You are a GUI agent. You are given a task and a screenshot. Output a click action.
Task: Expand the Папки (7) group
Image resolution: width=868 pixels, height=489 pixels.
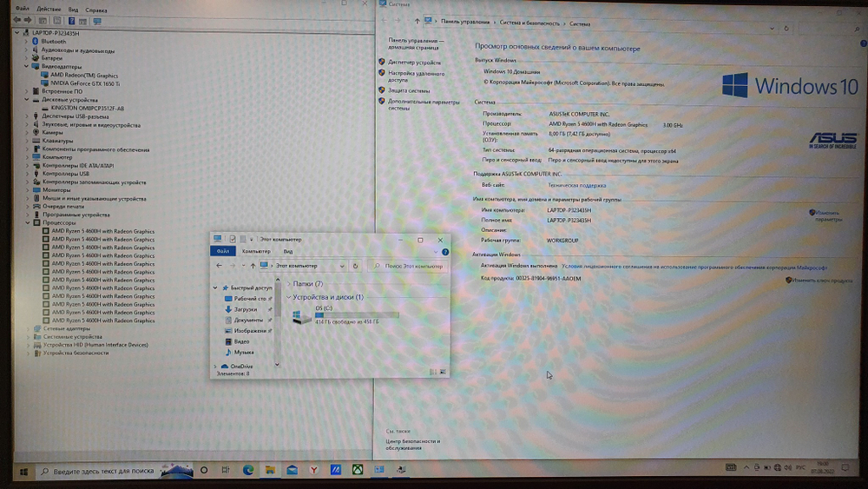[x=288, y=283]
